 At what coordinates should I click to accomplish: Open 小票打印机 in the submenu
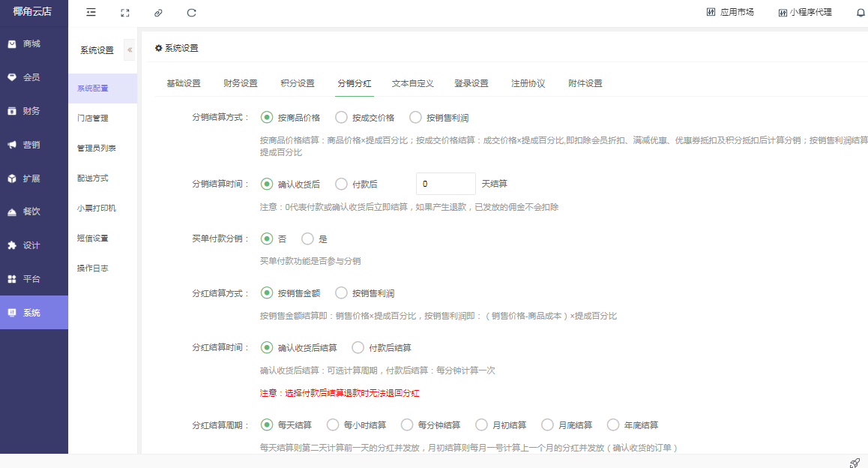(x=103, y=208)
